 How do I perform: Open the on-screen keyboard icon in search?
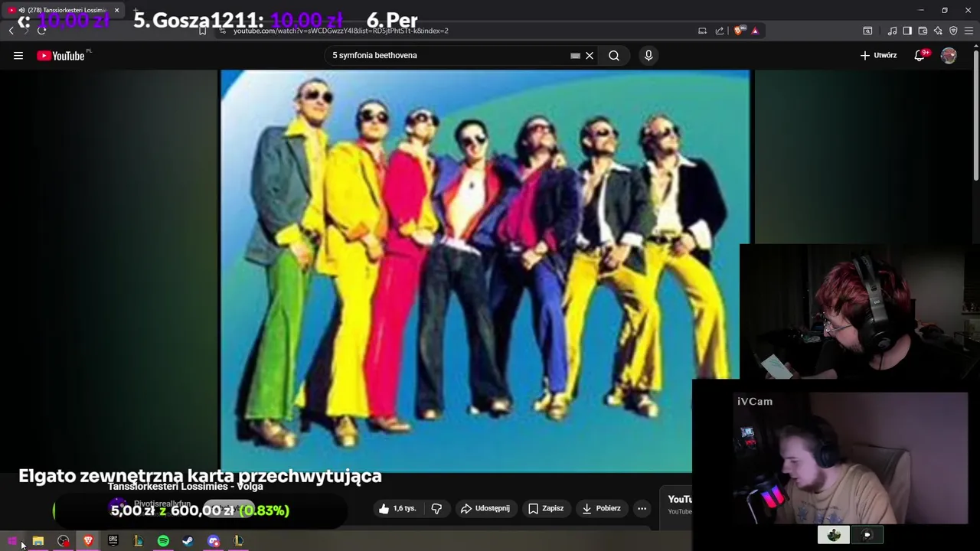[x=575, y=55]
